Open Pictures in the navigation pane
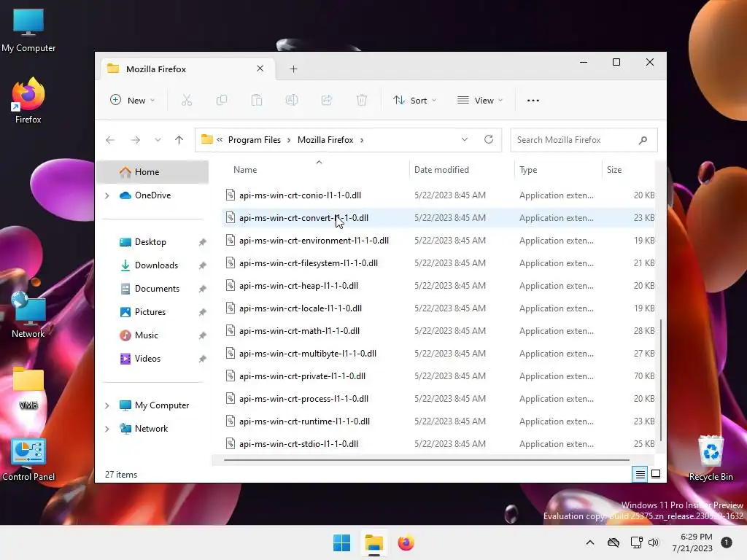Screen dimensions: 747x560 click(150, 312)
